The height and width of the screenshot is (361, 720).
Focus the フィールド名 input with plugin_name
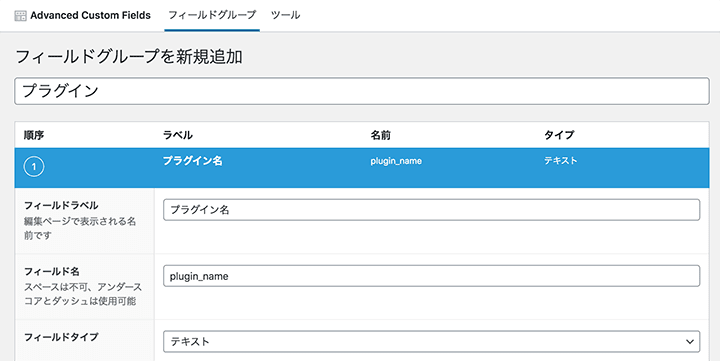(x=432, y=276)
